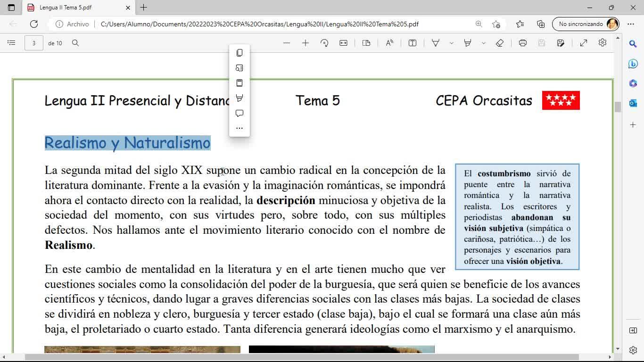This screenshot has height=362, width=644.
Task: Close the Lengua II Tema 5.pdf tab
Action: click(x=128, y=8)
